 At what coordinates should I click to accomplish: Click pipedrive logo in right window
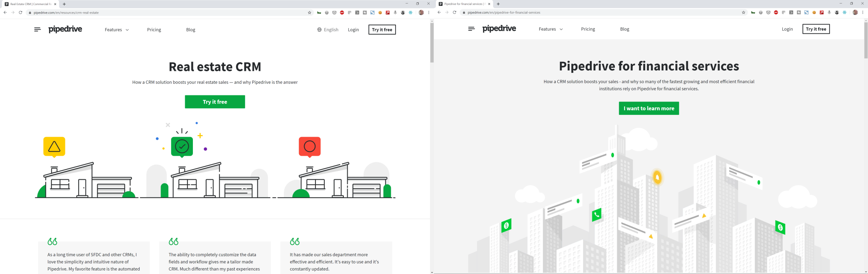(x=499, y=29)
